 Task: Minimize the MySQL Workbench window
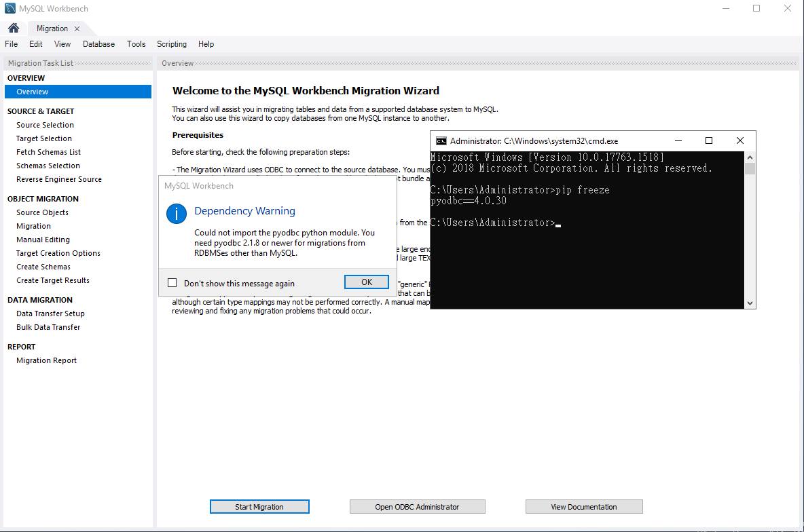click(725, 9)
